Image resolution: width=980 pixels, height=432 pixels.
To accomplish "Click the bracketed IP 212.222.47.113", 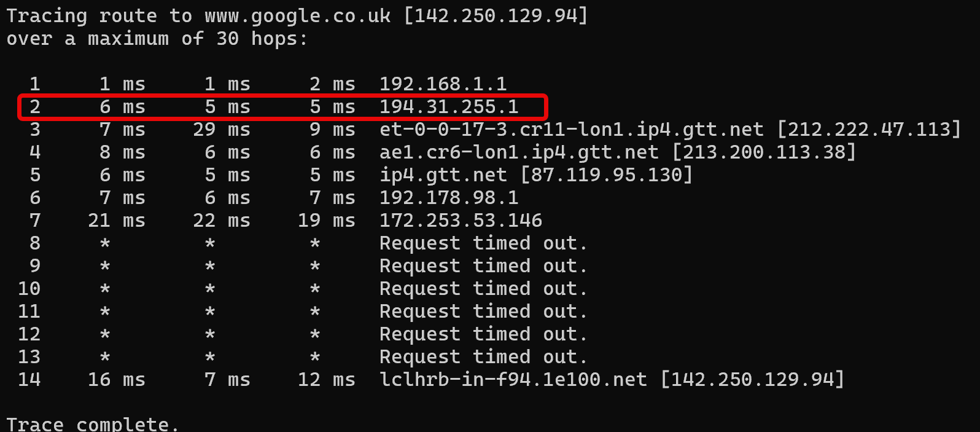I will [868, 129].
